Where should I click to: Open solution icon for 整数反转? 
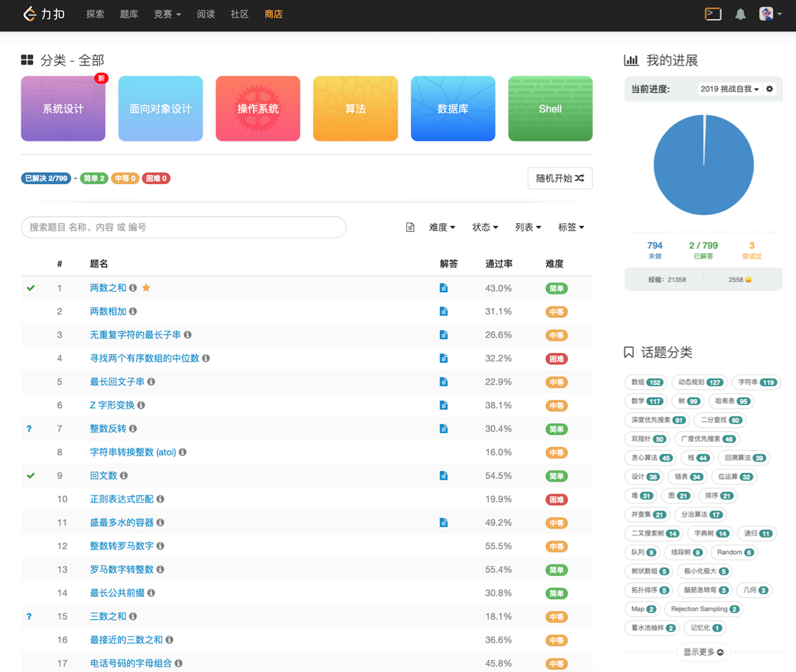coord(444,429)
